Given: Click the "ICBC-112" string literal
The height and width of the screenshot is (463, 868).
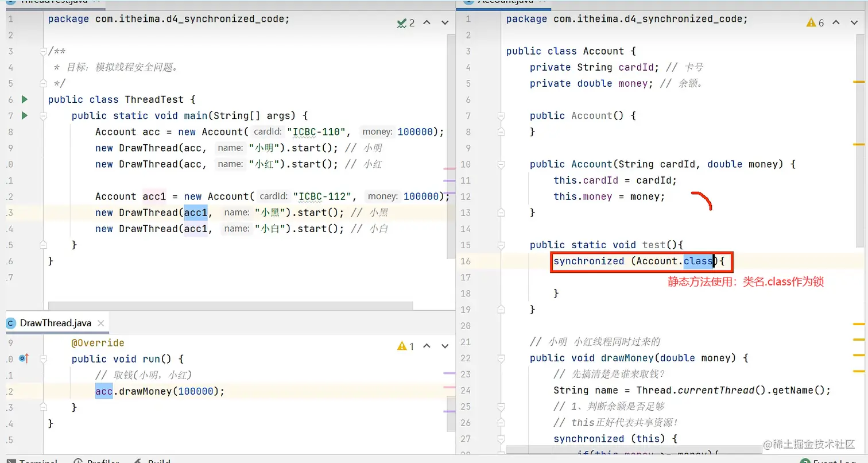Looking at the screenshot, I should point(323,196).
